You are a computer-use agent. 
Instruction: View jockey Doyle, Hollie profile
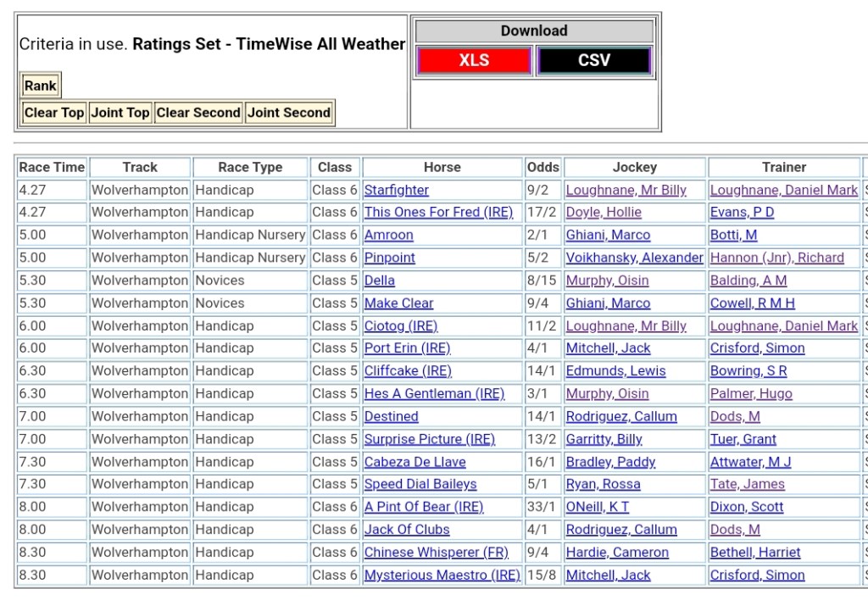tap(604, 213)
